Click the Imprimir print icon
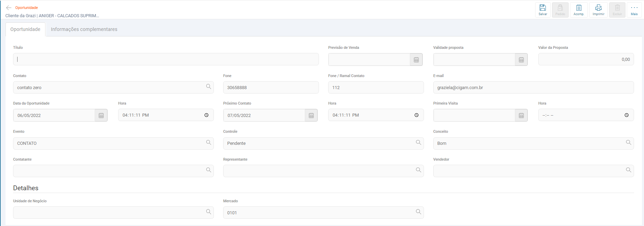Screen dimensions: 644x226 pos(599,10)
